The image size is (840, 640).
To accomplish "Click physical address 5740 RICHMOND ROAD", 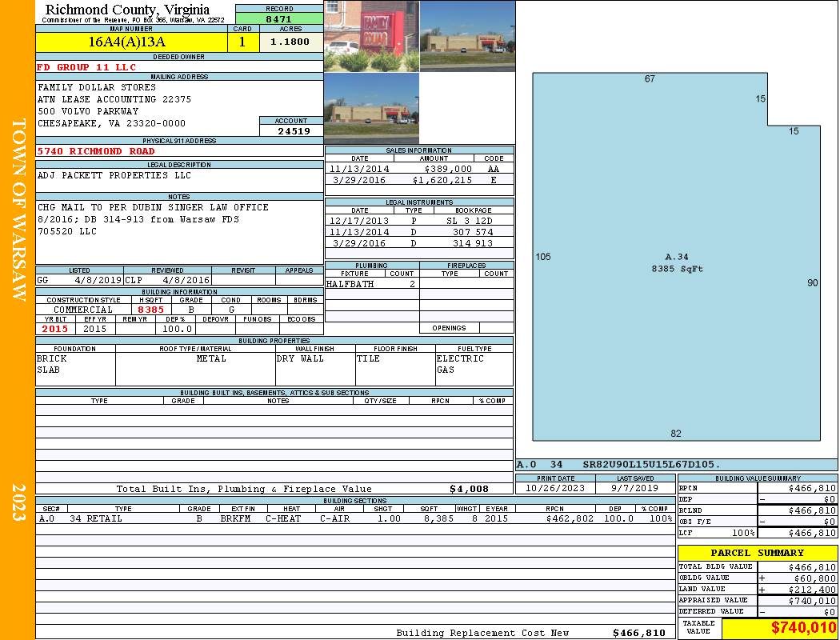I will coord(96,151).
